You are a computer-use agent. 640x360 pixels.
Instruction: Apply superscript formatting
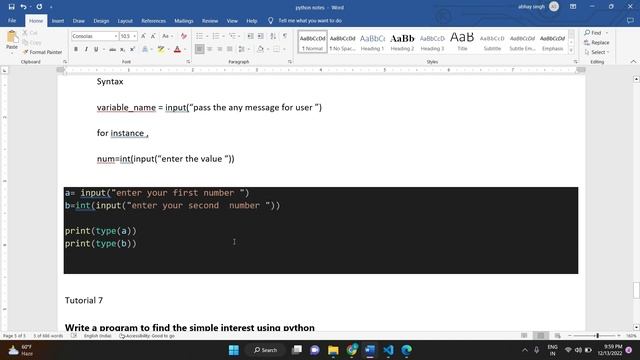pyautogui.click(x=132, y=49)
